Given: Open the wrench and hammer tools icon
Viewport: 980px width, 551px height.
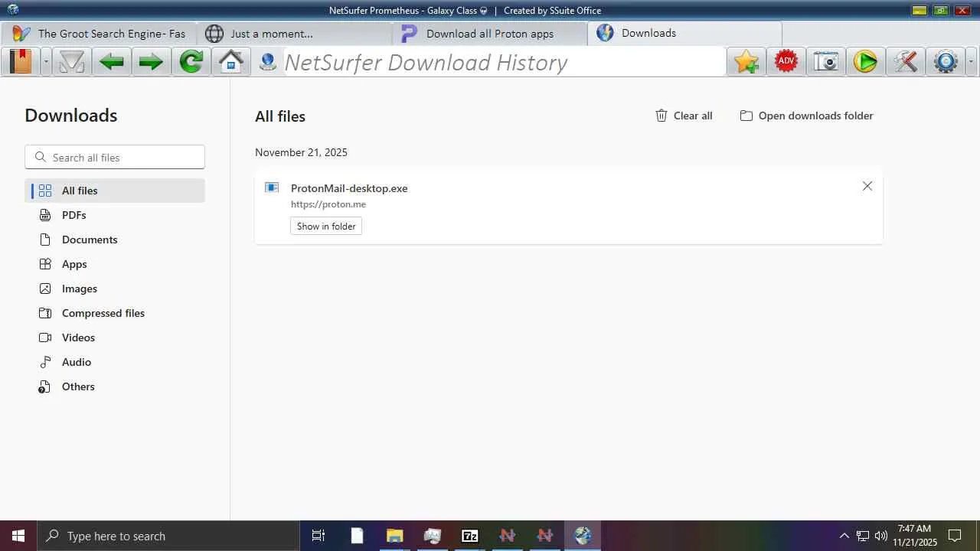Looking at the screenshot, I should tap(905, 61).
